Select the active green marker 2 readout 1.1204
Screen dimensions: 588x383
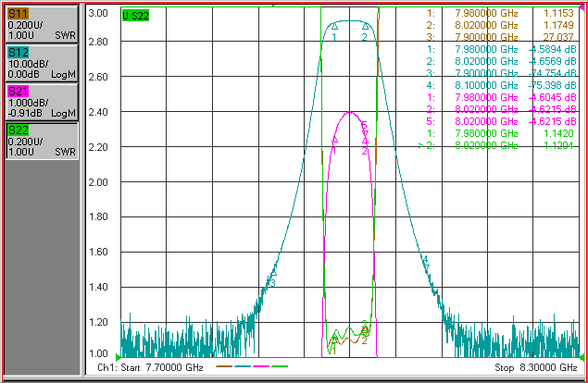pyautogui.click(x=497, y=145)
